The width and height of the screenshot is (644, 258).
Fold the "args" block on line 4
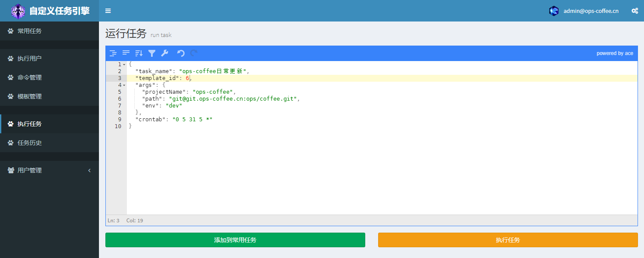point(124,85)
